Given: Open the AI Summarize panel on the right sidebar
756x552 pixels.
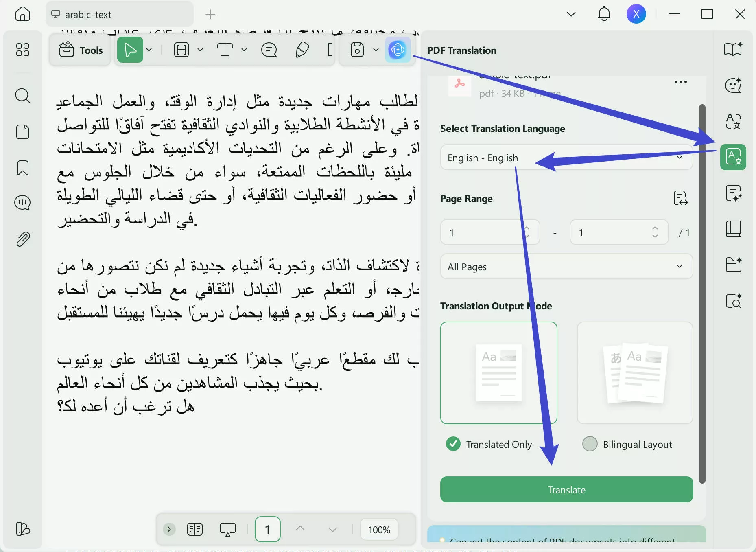Looking at the screenshot, I should [733, 193].
